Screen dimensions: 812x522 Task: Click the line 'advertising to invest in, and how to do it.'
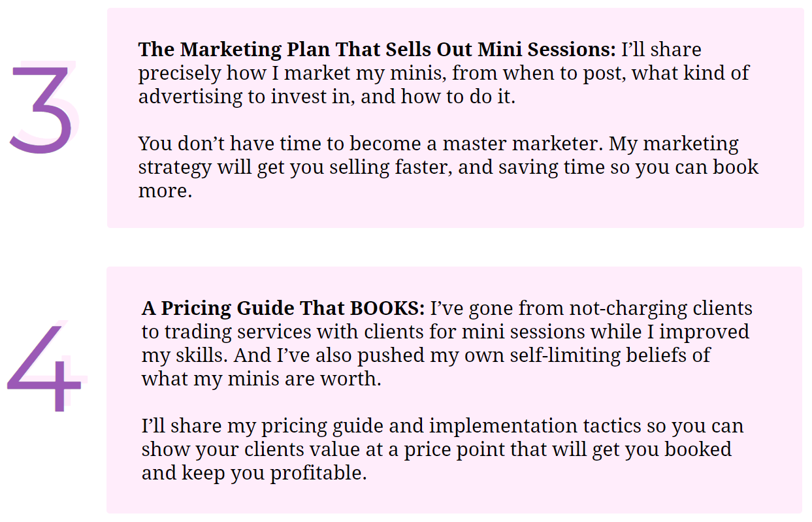(327, 97)
